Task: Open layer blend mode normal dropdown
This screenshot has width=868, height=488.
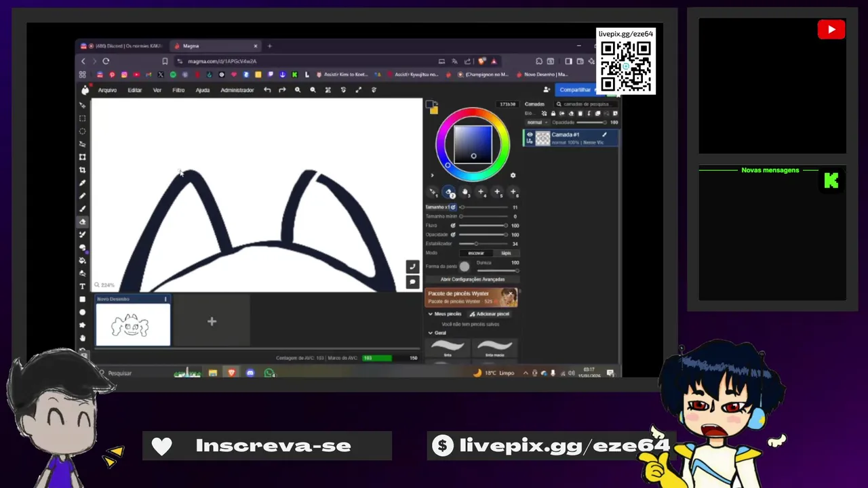Action: click(x=536, y=123)
